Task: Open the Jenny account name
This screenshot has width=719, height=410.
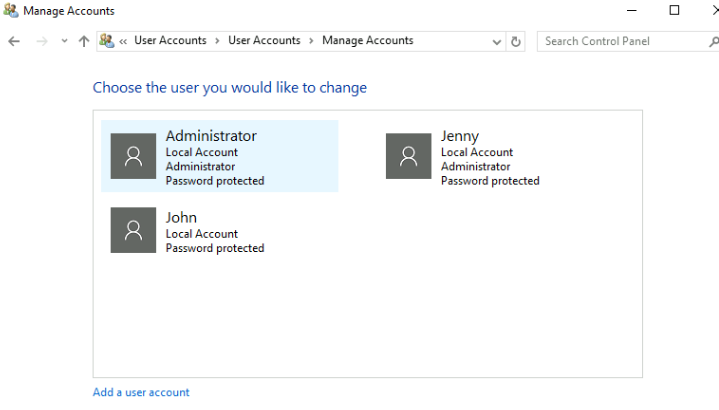Action: click(460, 136)
